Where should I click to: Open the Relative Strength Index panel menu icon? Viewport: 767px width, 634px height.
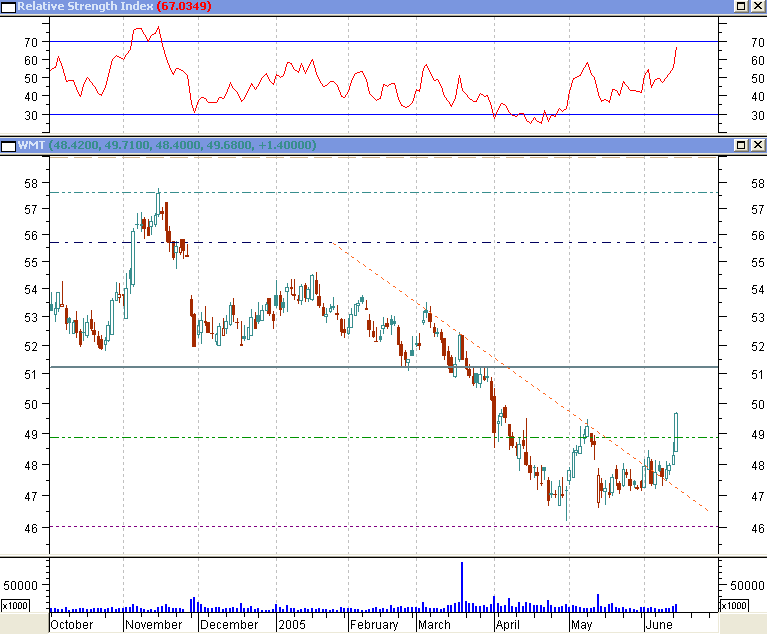8,7
